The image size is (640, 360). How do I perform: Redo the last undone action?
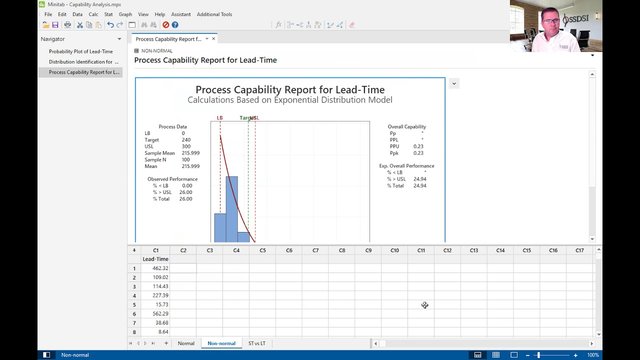(120, 25)
